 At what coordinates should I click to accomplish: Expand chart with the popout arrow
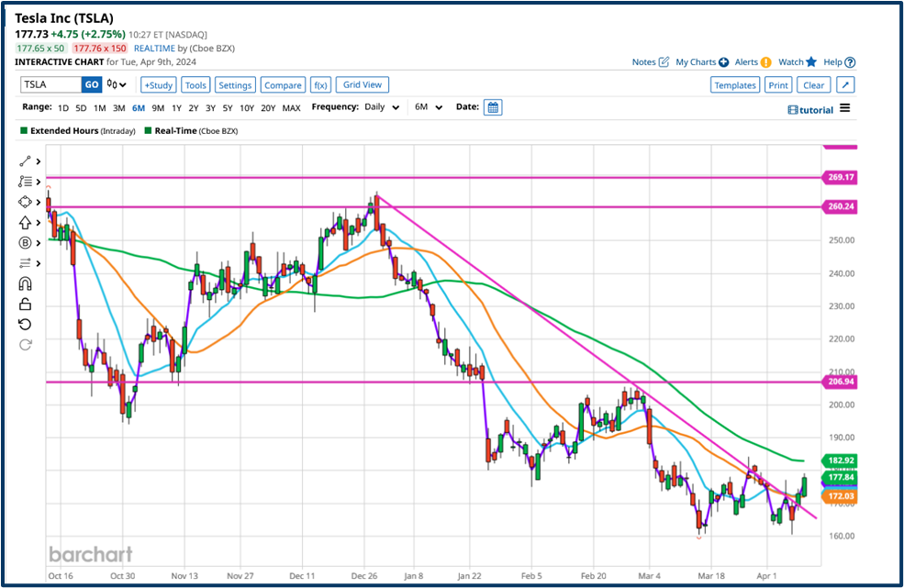click(846, 85)
